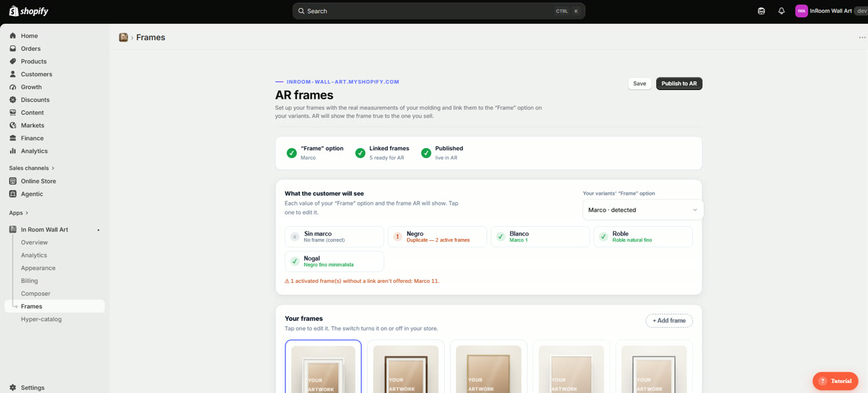Click the Markets globe icon
The image size is (868, 393).
[x=13, y=125]
